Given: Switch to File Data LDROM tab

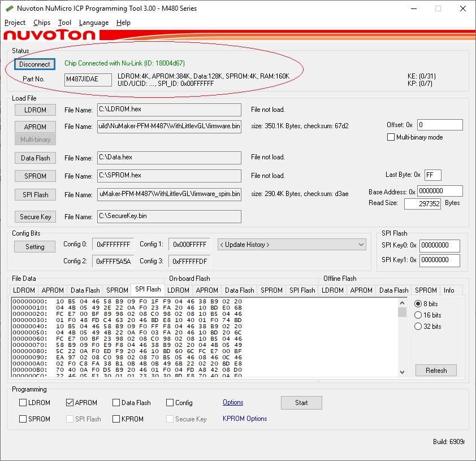Looking at the screenshot, I should click(x=24, y=290).
